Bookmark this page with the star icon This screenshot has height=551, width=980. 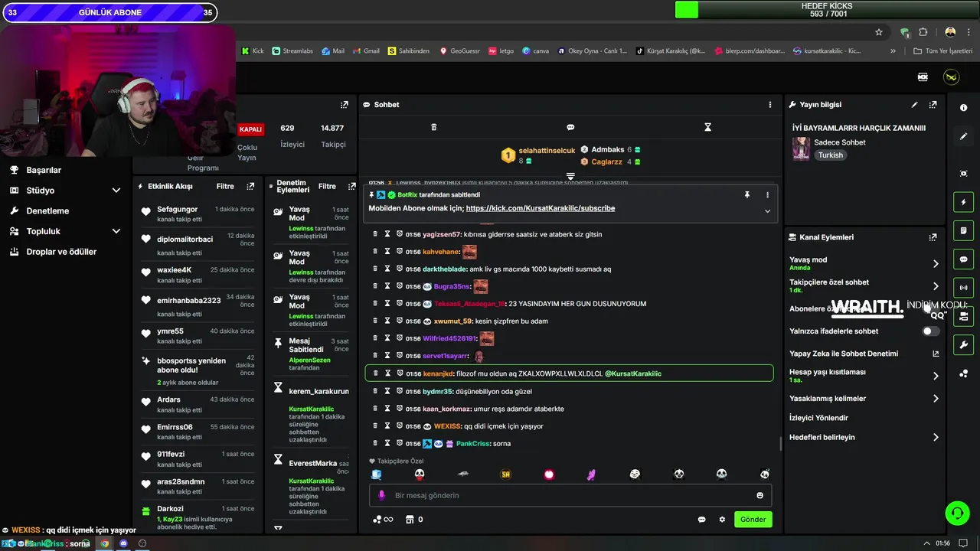[x=879, y=32]
